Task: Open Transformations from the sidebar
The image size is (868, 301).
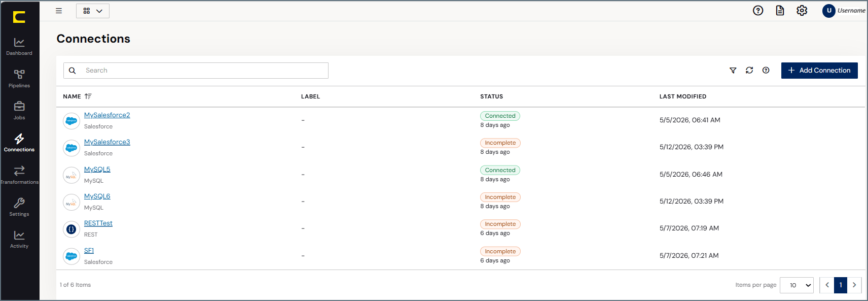Action: click(19, 175)
